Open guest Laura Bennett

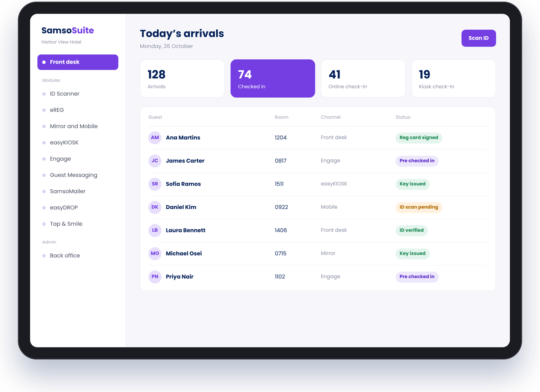coord(186,230)
